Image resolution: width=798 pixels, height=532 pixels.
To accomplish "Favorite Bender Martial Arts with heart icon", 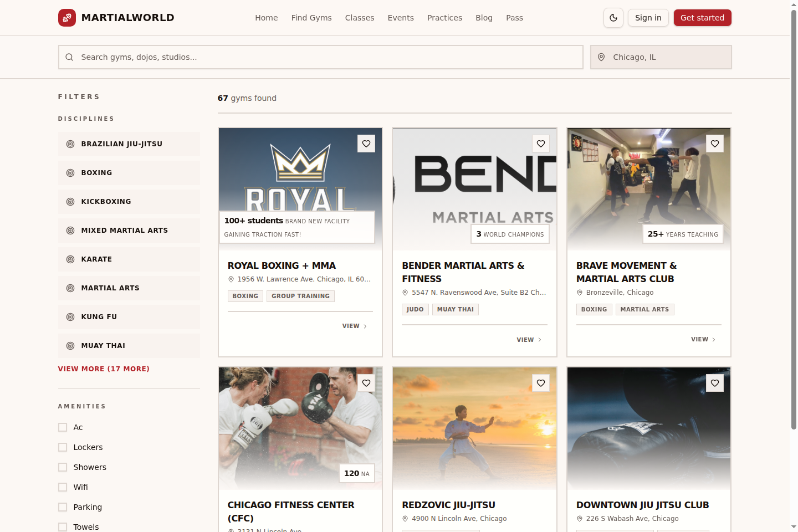I will (541, 144).
